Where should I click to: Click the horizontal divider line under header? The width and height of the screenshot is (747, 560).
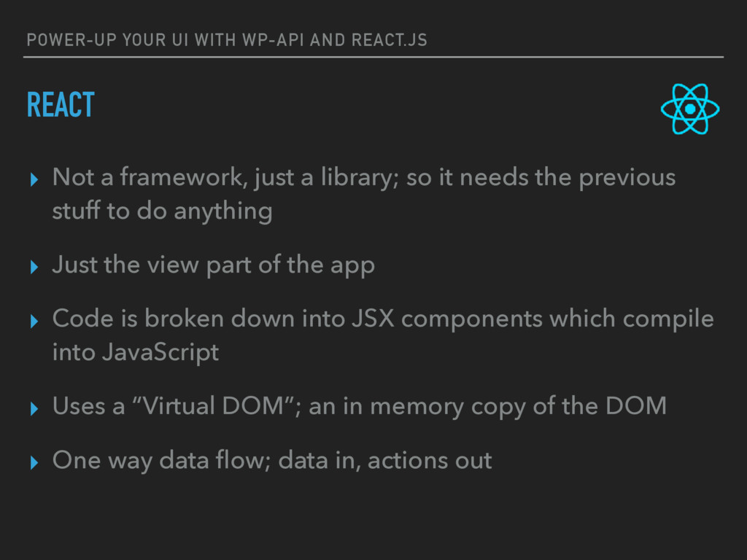point(373,57)
